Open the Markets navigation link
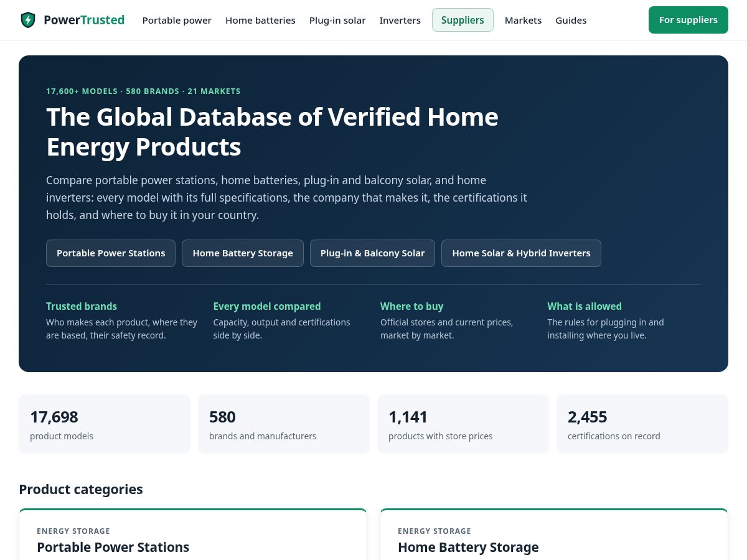Screen dimensions: 747x560 tap(523, 20)
